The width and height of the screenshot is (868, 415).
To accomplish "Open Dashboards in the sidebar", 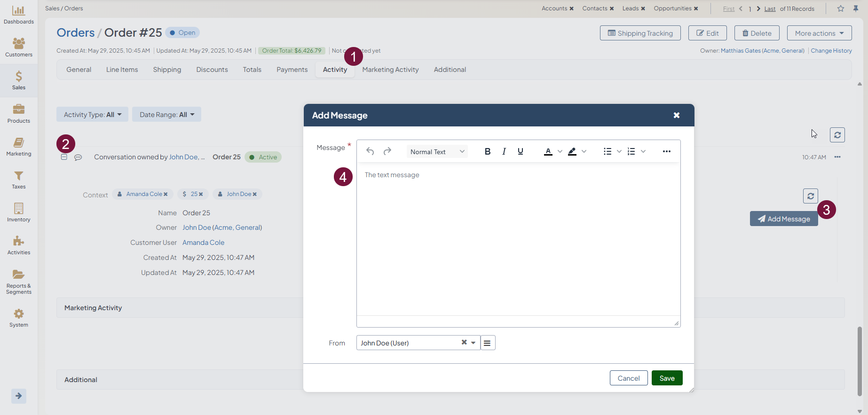I will pos(19,15).
